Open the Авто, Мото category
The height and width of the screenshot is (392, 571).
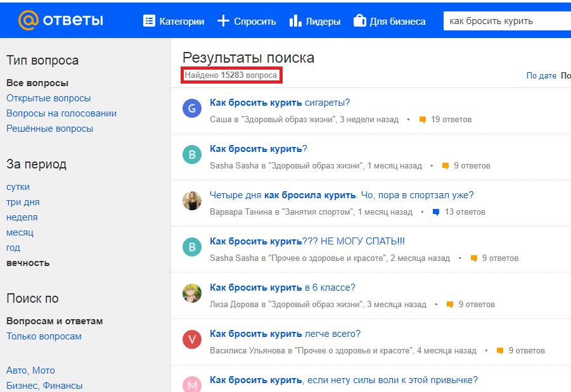(x=30, y=370)
